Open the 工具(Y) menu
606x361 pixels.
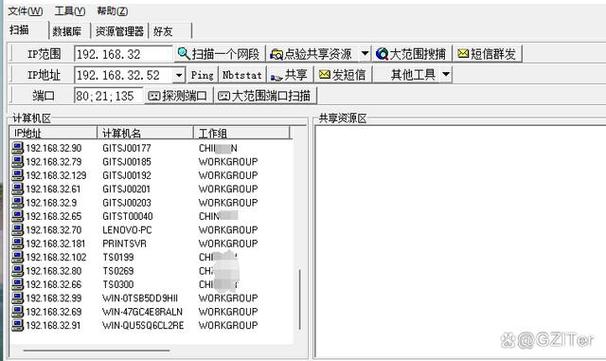click(x=70, y=11)
